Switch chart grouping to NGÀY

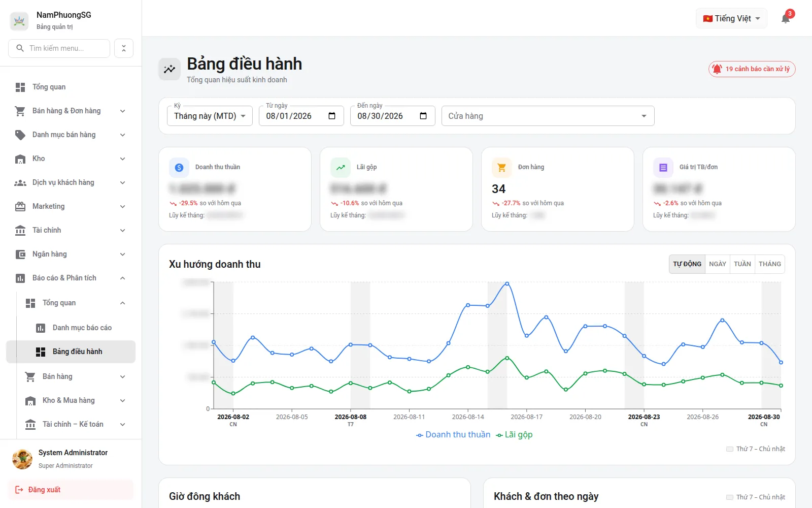718,264
